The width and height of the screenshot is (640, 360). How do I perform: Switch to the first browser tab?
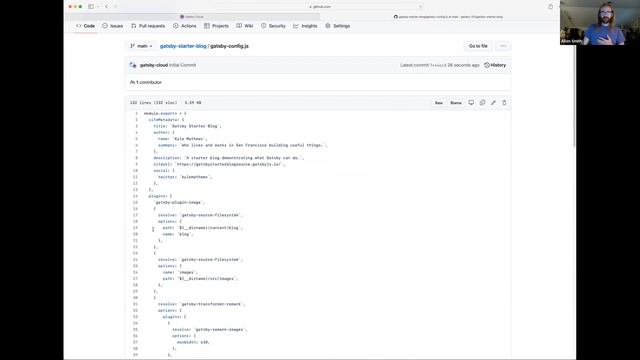(x=192, y=17)
